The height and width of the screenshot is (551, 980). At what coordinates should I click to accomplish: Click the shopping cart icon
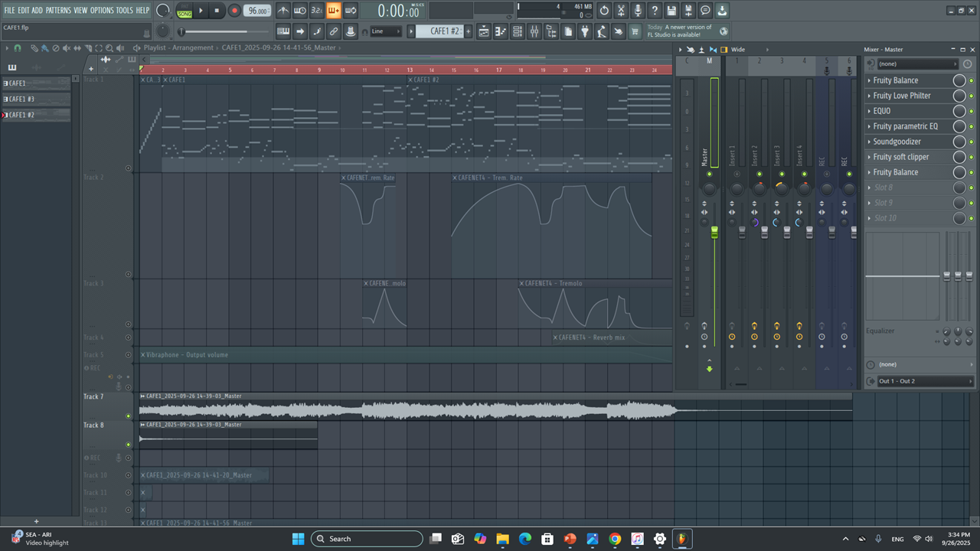pos(635,31)
